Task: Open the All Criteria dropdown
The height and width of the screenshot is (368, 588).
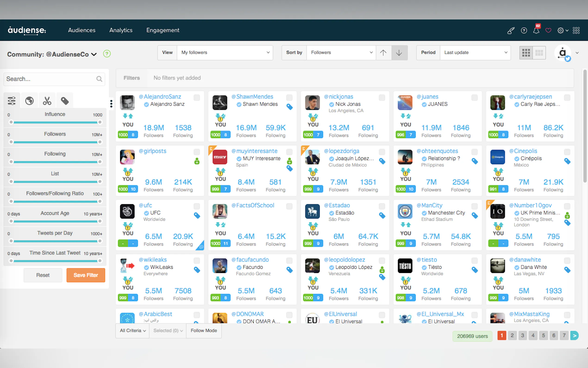Action: (132, 330)
